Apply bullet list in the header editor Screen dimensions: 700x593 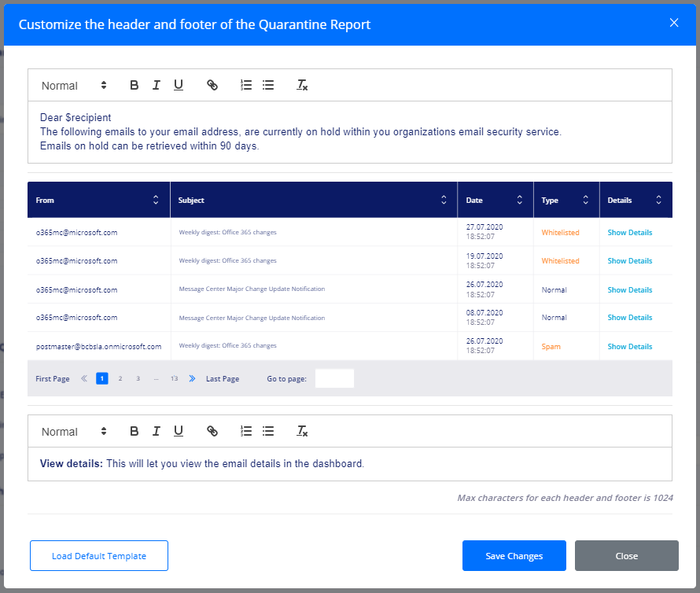268,85
